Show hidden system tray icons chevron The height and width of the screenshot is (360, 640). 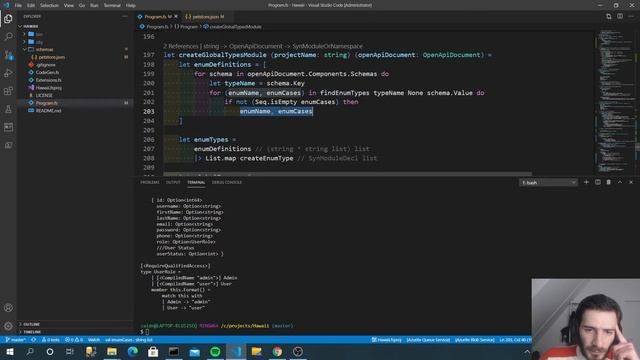click(527, 351)
